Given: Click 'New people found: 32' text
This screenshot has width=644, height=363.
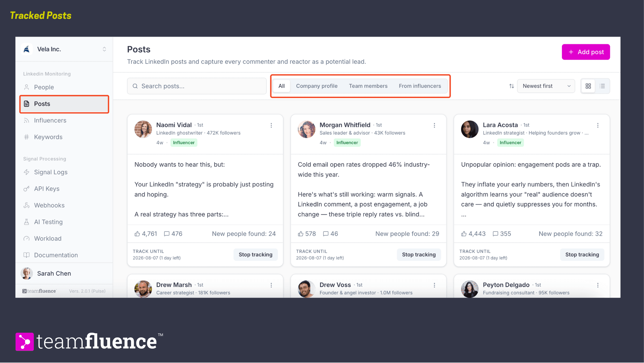Looking at the screenshot, I should click(x=570, y=234).
